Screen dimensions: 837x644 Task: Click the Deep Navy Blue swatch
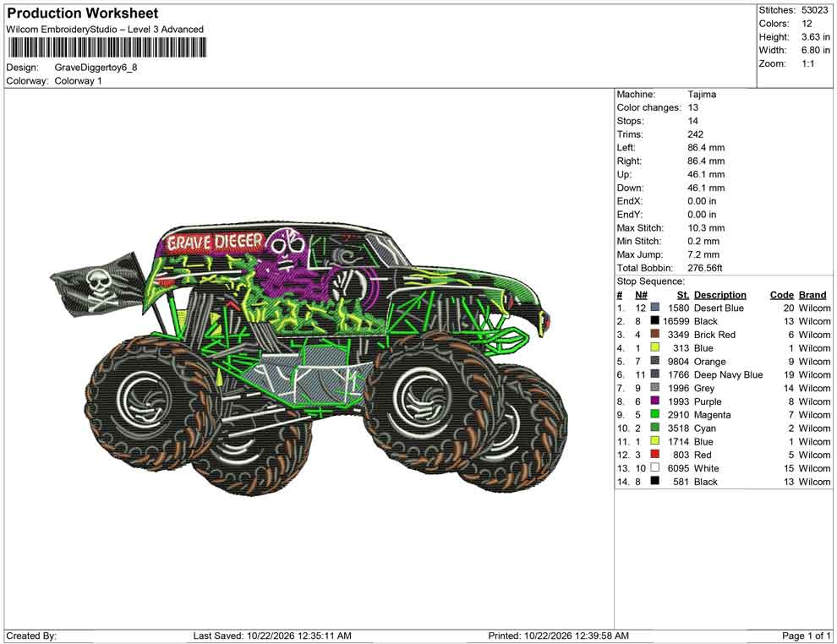tap(654, 374)
